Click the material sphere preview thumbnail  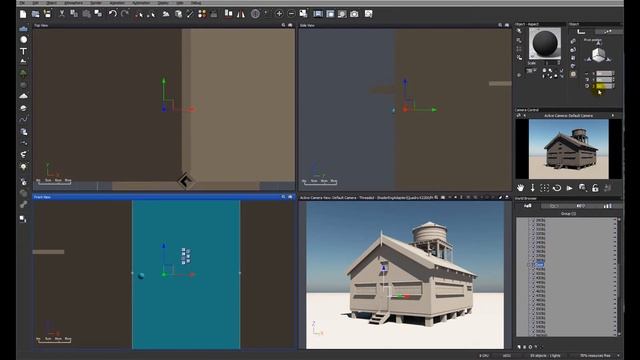pos(545,43)
